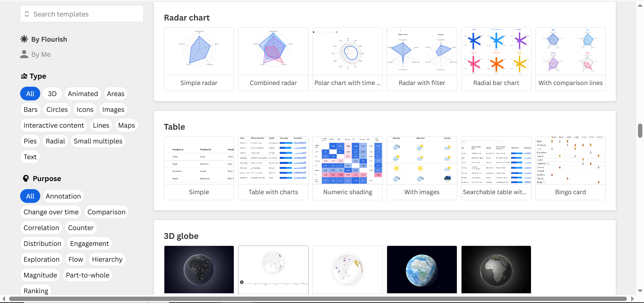Viewport: 644px width, 303px height.
Task: Open the Simple table template
Action: 199,168
